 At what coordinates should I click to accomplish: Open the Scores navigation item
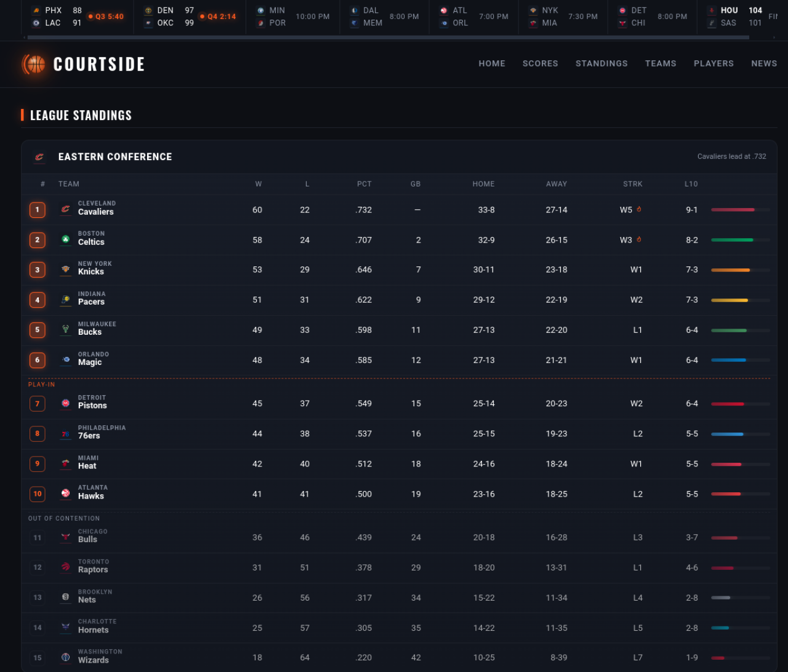[541, 63]
